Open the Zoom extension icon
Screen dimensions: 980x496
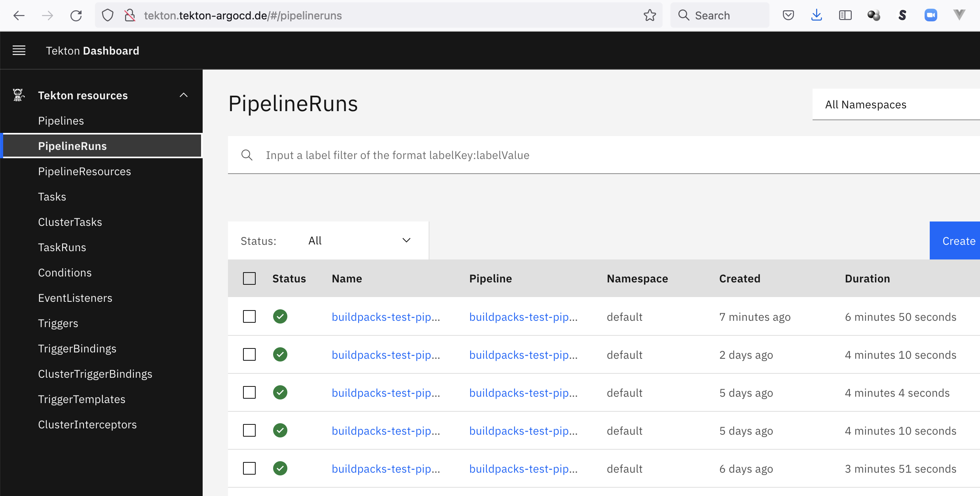click(931, 16)
